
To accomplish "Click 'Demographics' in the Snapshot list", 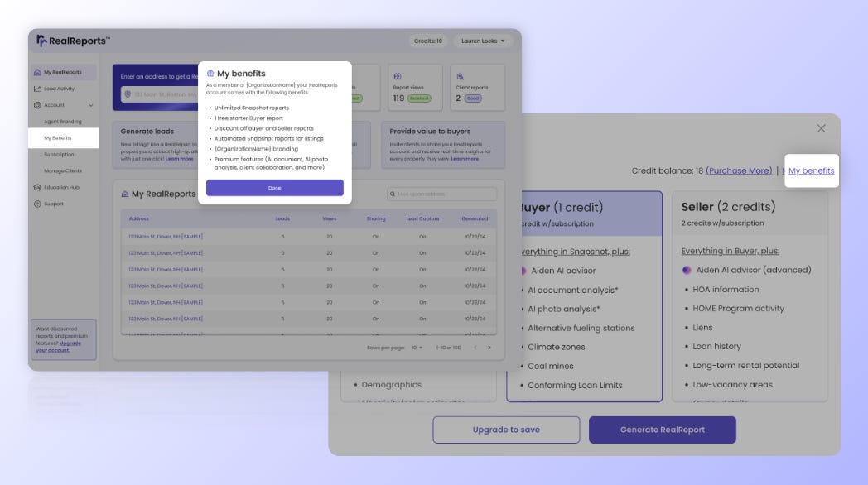I will coord(392,384).
